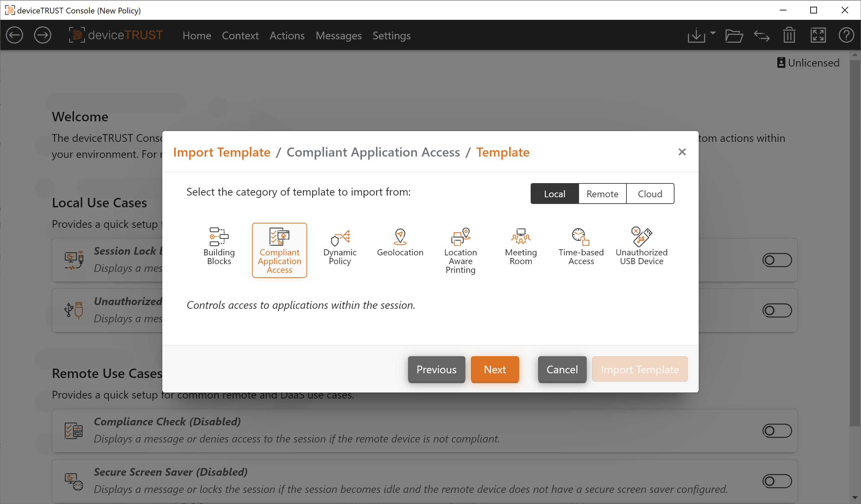Switch to the Cloud template source tab
Image resolution: width=861 pixels, height=504 pixels.
point(650,194)
